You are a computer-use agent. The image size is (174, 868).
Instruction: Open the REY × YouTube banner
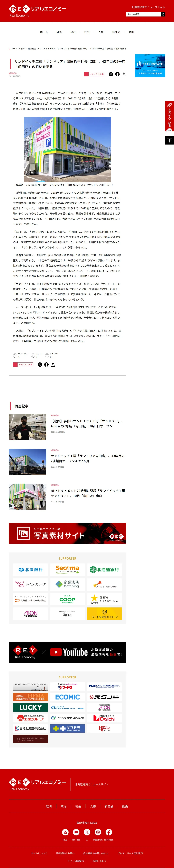pos(67,652)
